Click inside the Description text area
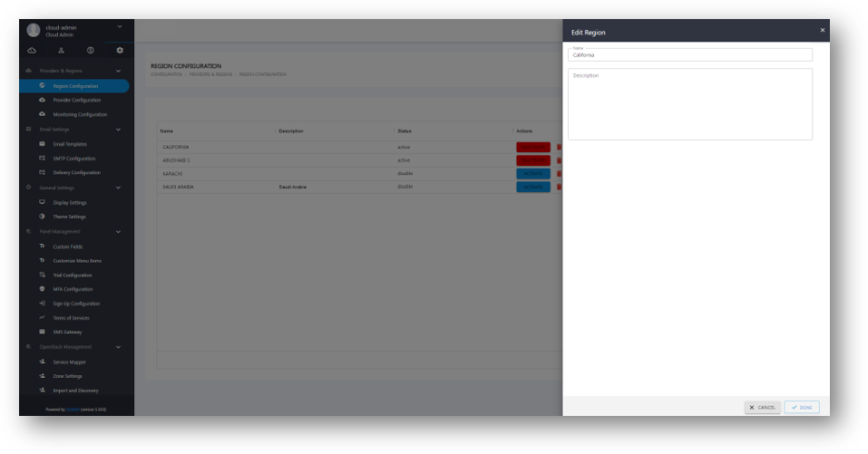The image size is (868, 454). [x=689, y=104]
